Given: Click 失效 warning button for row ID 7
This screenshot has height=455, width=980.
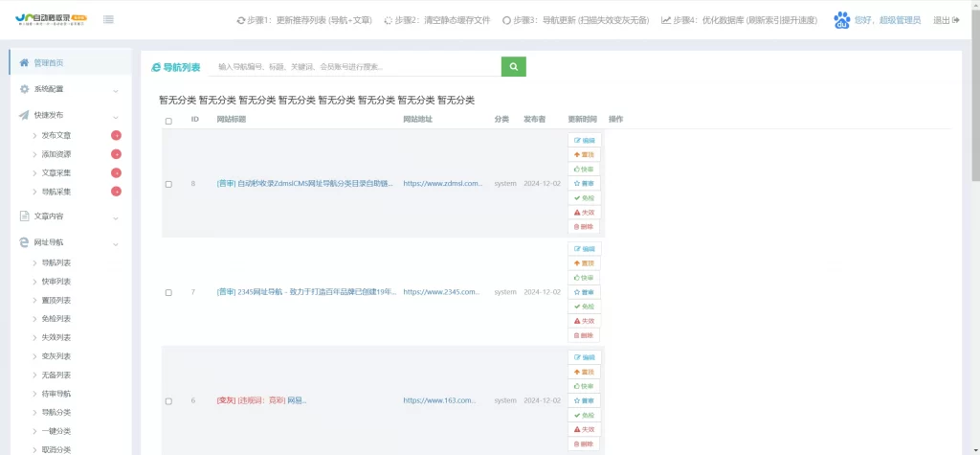Looking at the screenshot, I should tap(584, 321).
